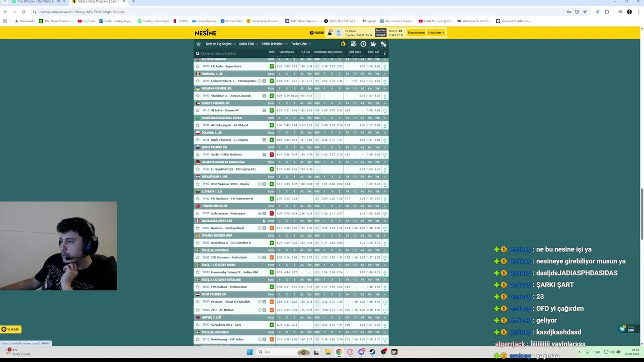The width and height of the screenshot is (644, 362).
Task: Click the Para Çek button
Action: tap(380, 35)
